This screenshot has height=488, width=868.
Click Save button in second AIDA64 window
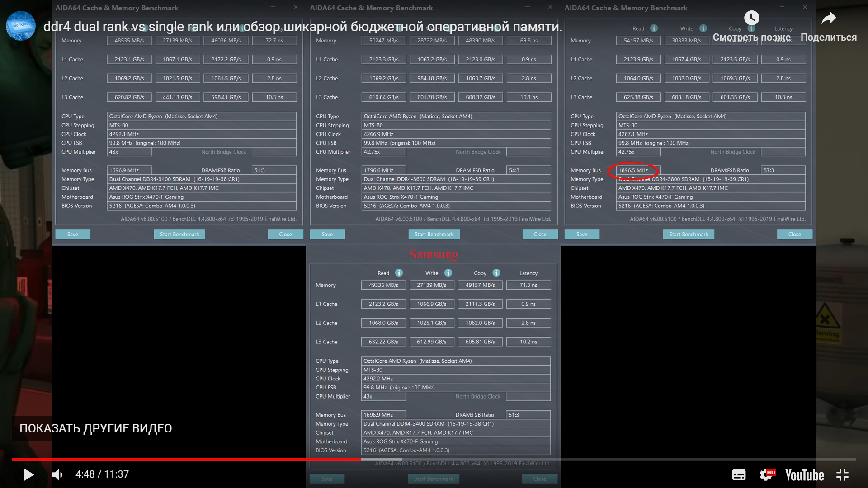coord(327,234)
